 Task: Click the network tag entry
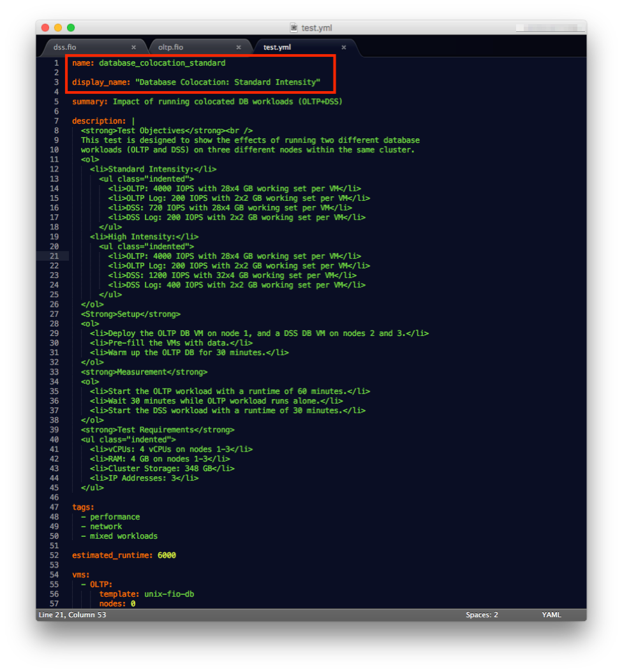(x=106, y=527)
